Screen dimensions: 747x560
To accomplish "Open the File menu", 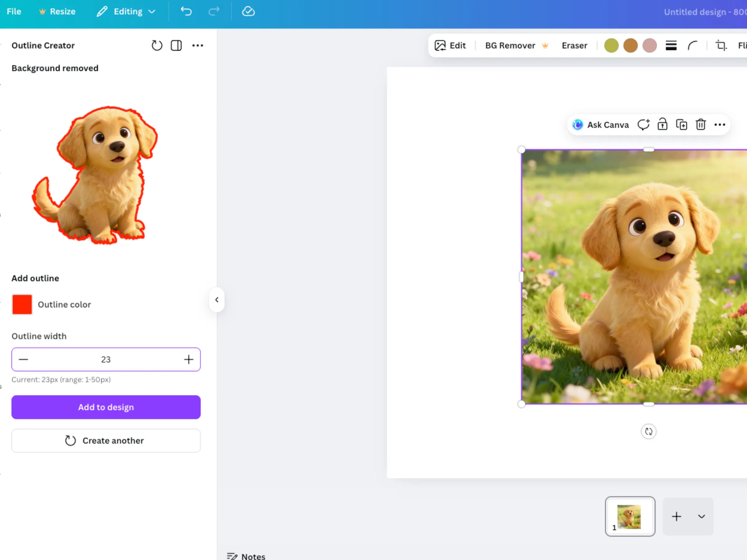I will [14, 12].
